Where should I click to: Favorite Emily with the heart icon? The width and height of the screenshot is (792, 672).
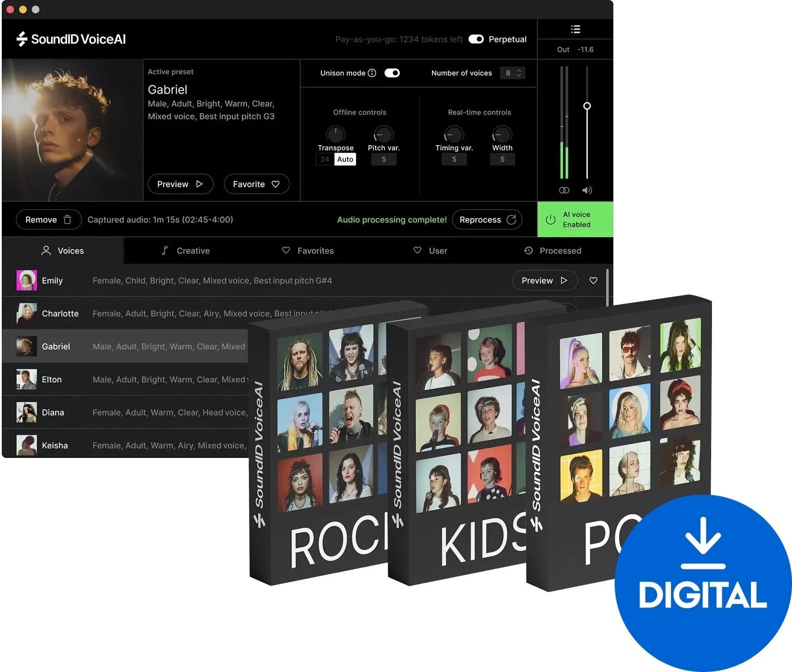click(593, 280)
